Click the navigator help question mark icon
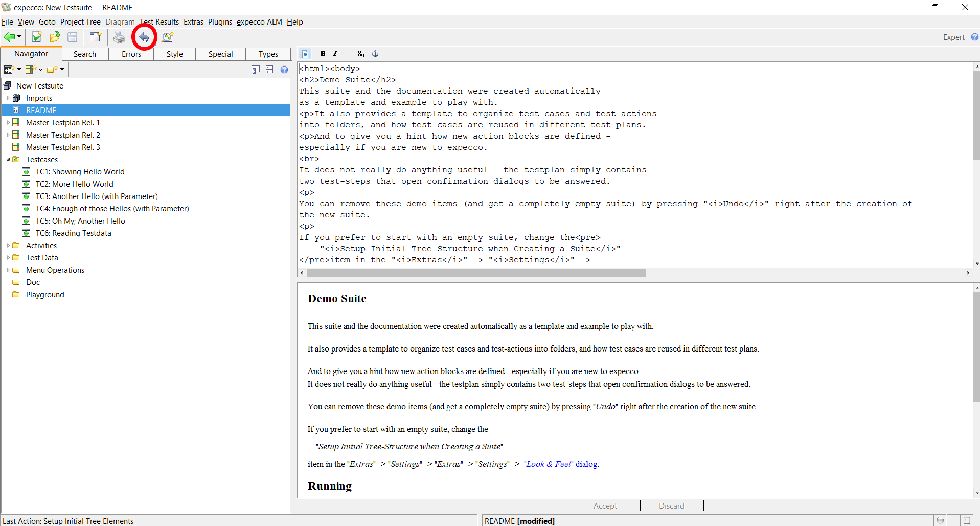 tap(284, 70)
